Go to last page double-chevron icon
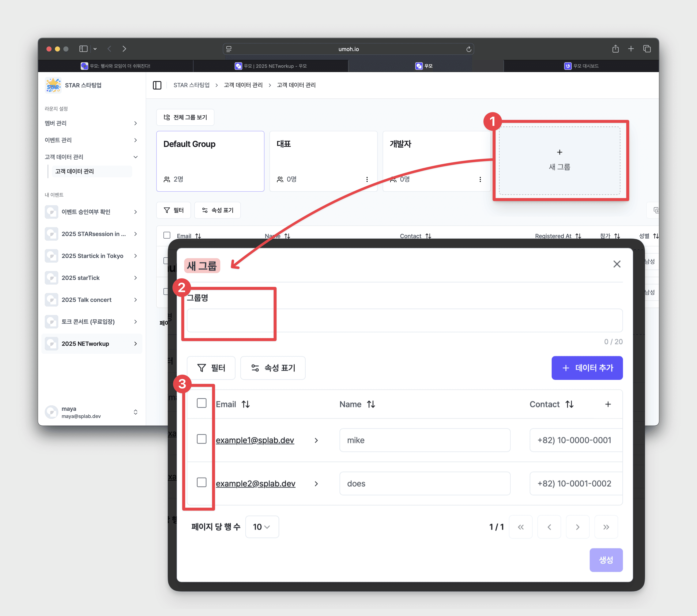The height and width of the screenshot is (616, 697). coord(606,527)
